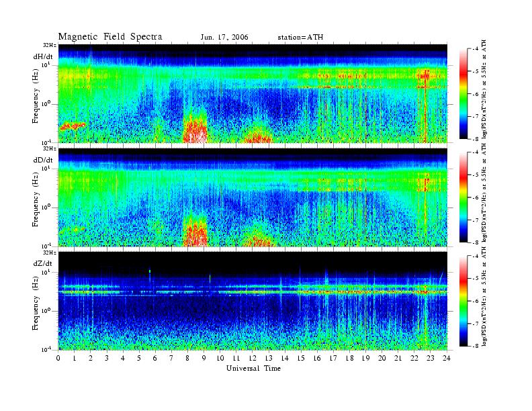Click the "14" hour tick label
The height and width of the screenshot is (411, 532).
[285, 358]
